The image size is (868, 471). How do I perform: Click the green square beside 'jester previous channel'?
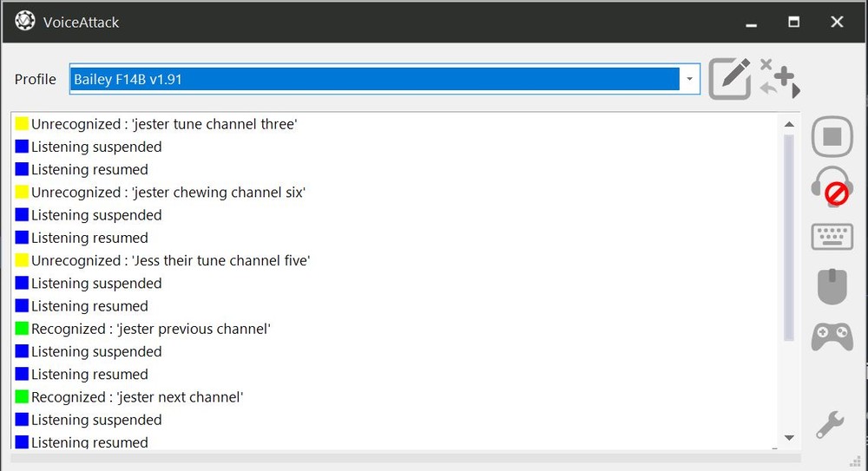(x=22, y=329)
